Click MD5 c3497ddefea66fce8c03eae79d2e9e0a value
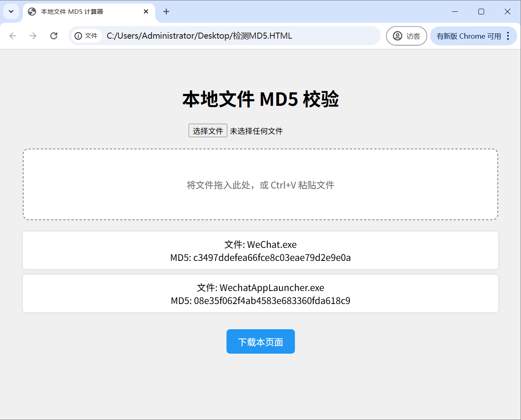Screen dimensions: 521x420 click(272, 258)
